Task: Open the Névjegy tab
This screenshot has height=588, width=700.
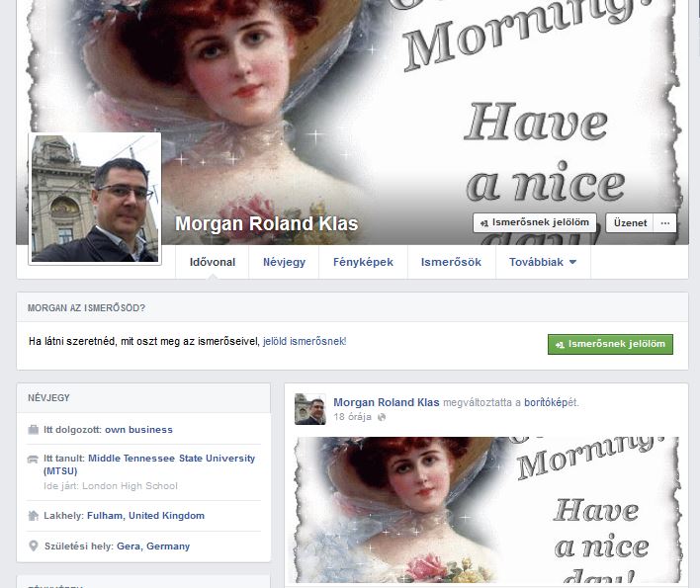Action: click(x=284, y=262)
